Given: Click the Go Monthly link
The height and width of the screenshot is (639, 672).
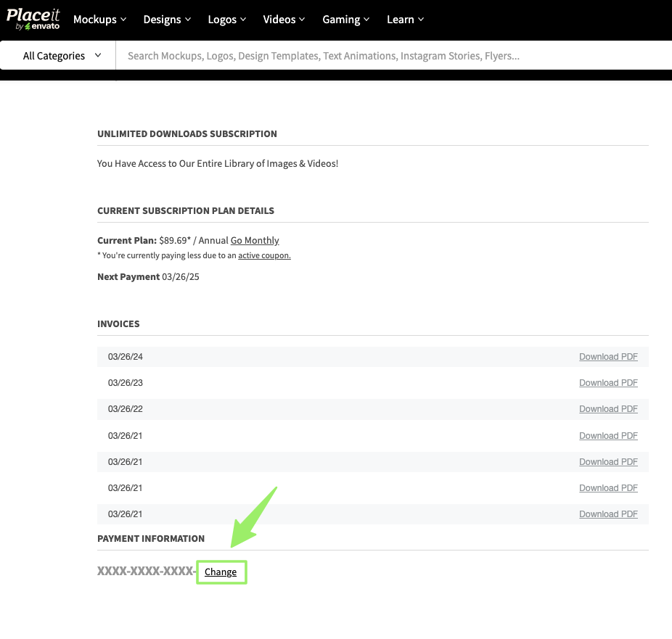Looking at the screenshot, I should [x=255, y=240].
